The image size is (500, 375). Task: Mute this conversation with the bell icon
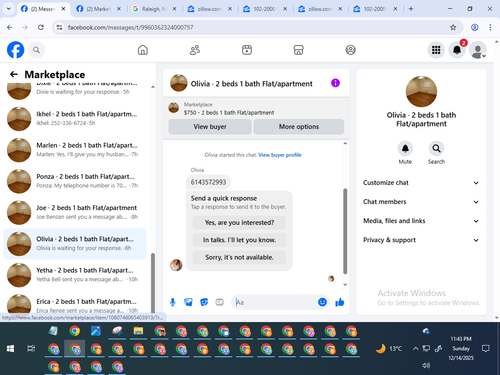405,148
